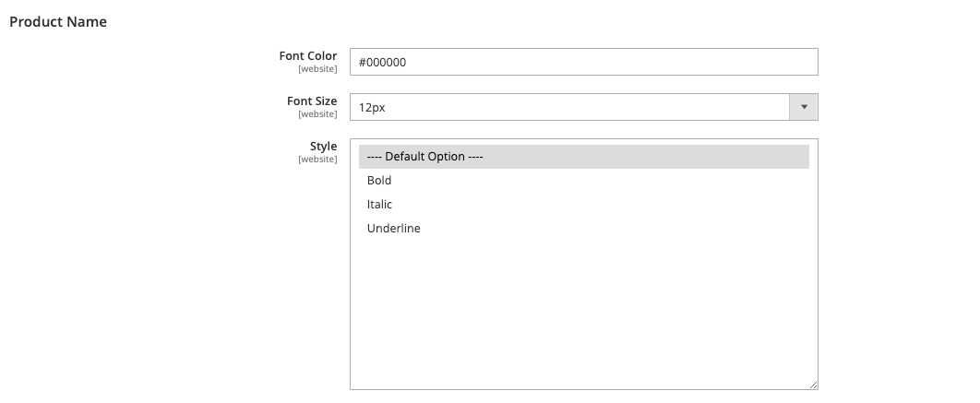The height and width of the screenshot is (403, 980).
Task: Click the website scope under Font Color
Action: pos(317,69)
